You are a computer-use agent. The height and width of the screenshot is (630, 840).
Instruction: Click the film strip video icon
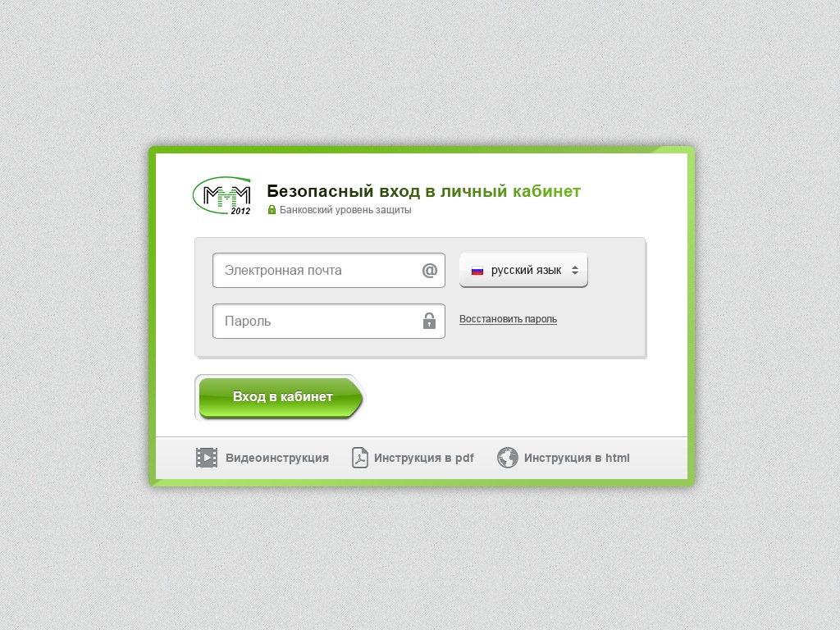tap(207, 458)
